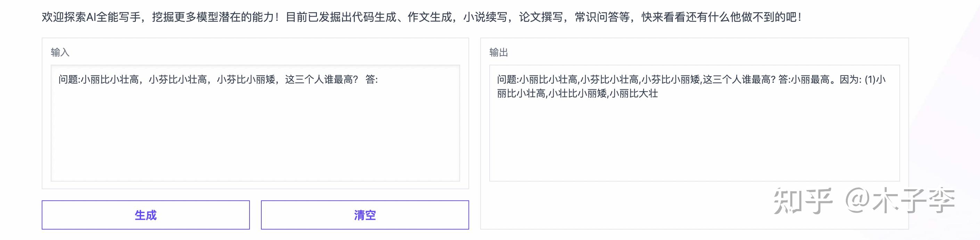Focus the 输入 text area's empty space
Image resolution: width=980 pixels, height=240 pixels.
point(255,137)
